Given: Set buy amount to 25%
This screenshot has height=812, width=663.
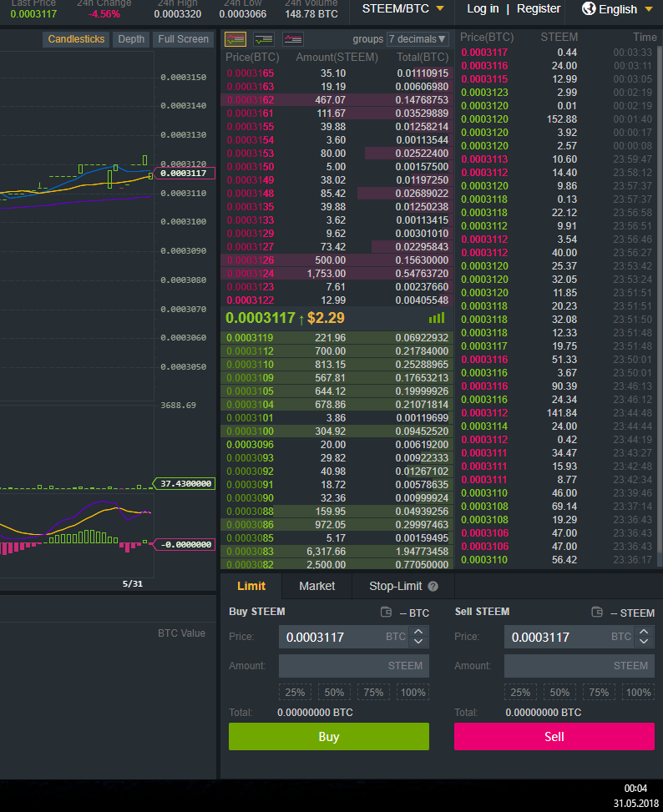Looking at the screenshot, I should [x=295, y=693].
